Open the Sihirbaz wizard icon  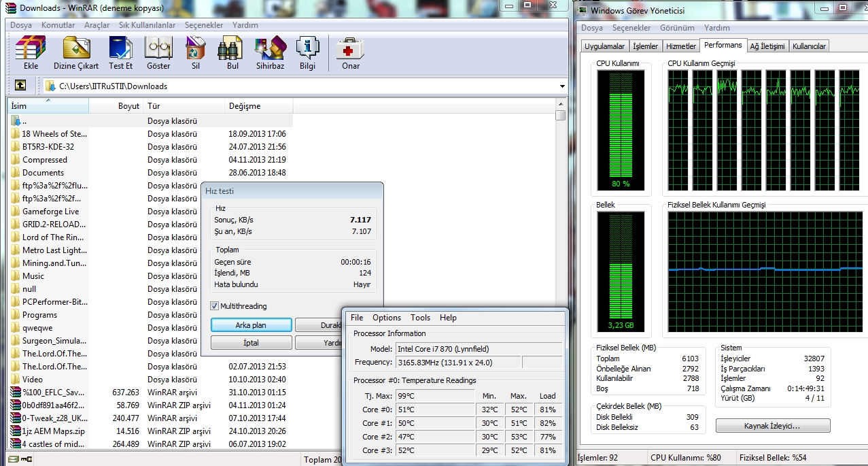pos(270,48)
